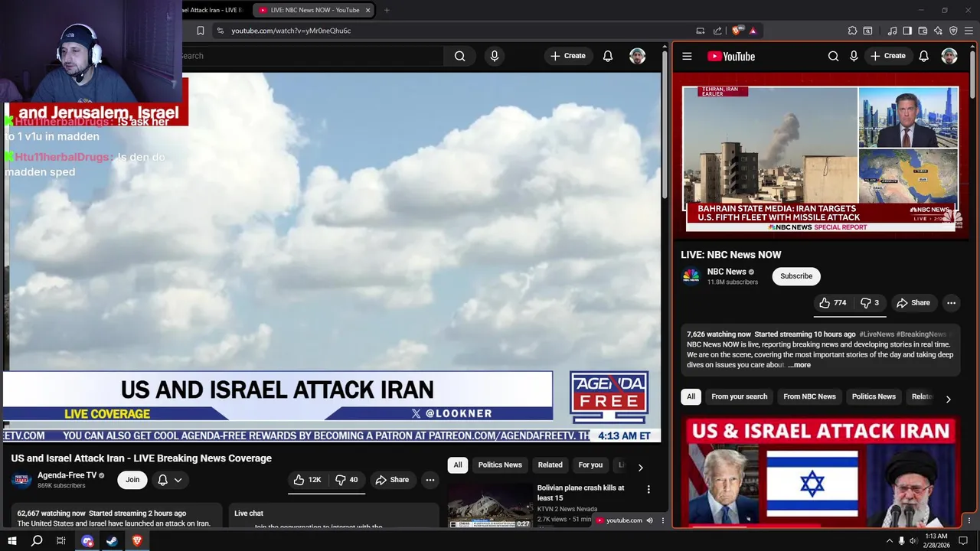
Task: Select From NBC News chip in right window
Action: [809, 396]
